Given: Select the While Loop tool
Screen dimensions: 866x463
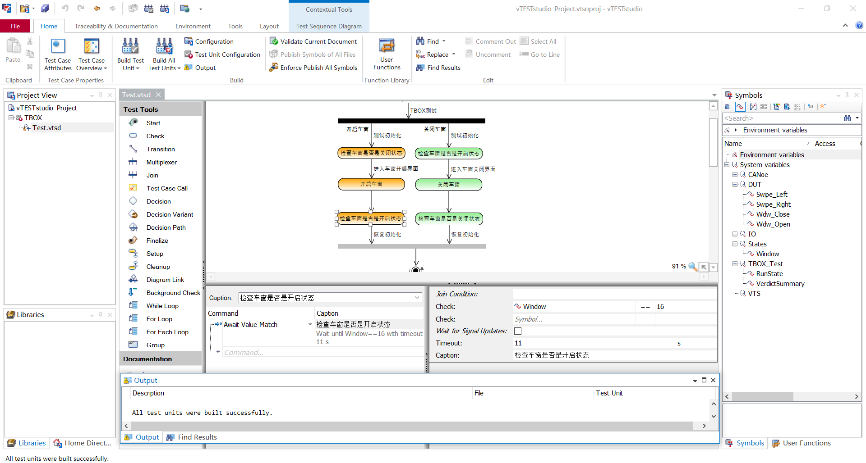Looking at the screenshot, I should (x=162, y=306).
